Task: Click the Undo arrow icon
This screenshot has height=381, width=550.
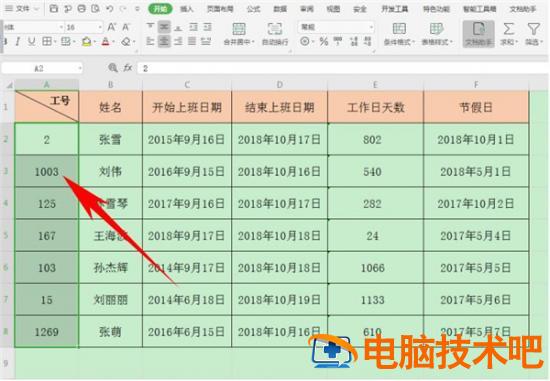Action: point(110,9)
